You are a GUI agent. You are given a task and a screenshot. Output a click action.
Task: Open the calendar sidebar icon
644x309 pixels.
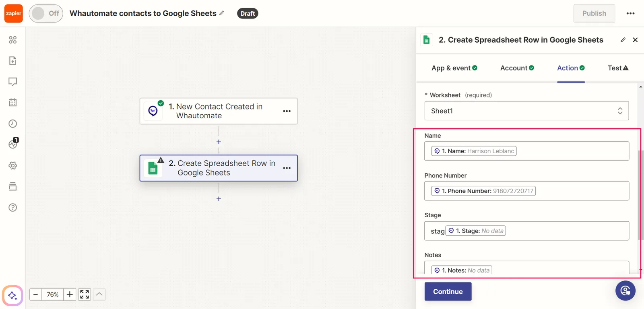coord(13,103)
